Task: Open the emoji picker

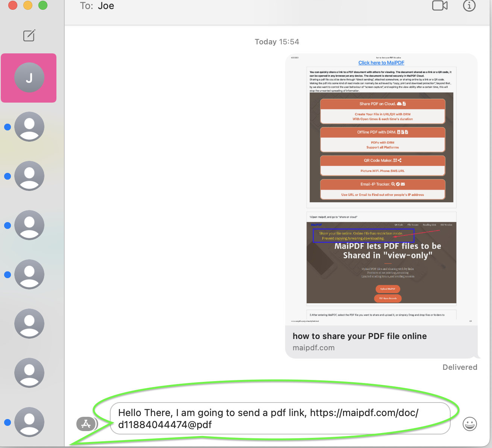Action: tap(469, 424)
